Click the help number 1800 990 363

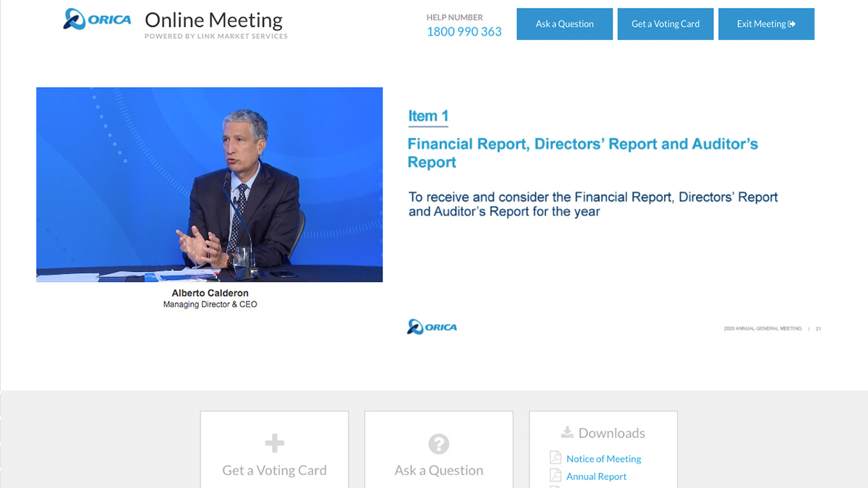464,32
